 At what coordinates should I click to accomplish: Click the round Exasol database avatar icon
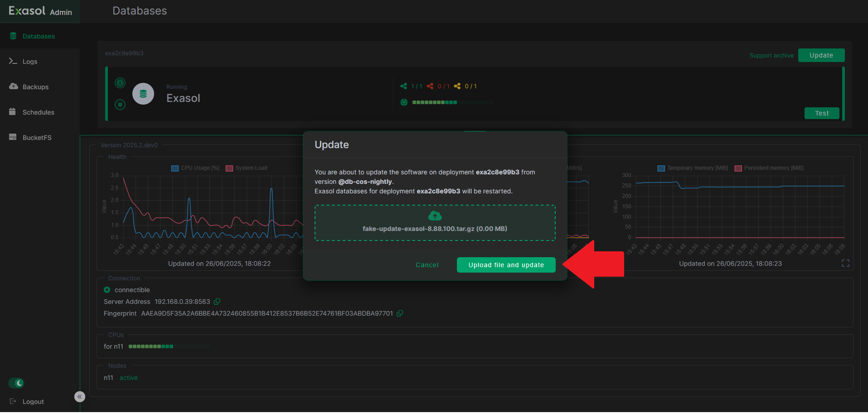143,94
